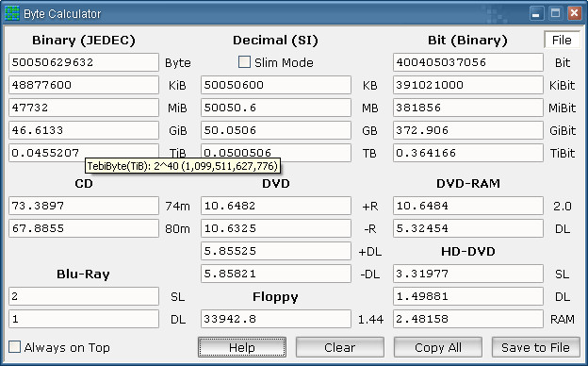Click the Floppy section heading
This screenshot has width=588, height=366.
(x=275, y=297)
